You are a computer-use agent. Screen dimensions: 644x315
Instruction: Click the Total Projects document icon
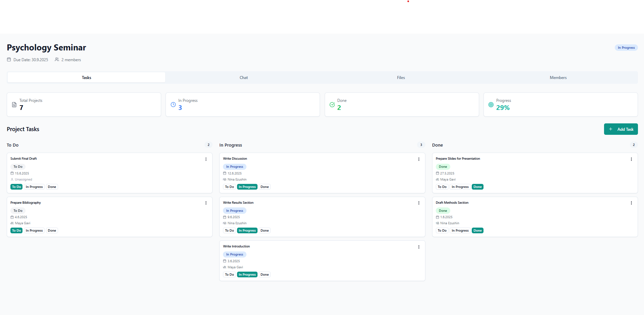(14, 105)
